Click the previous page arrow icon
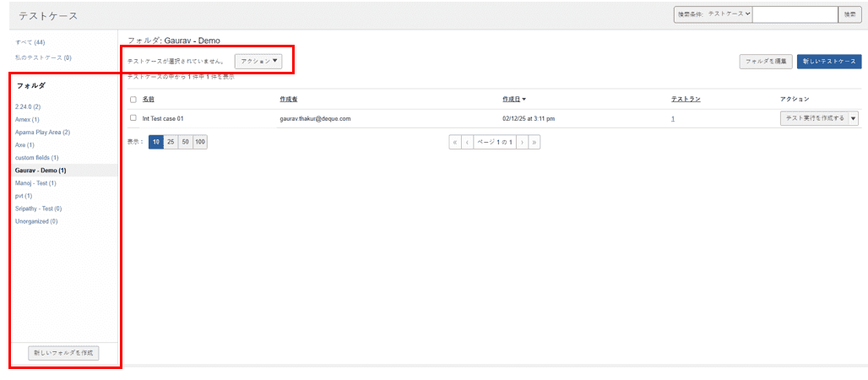This screenshot has height=380, width=868. click(468, 142)
